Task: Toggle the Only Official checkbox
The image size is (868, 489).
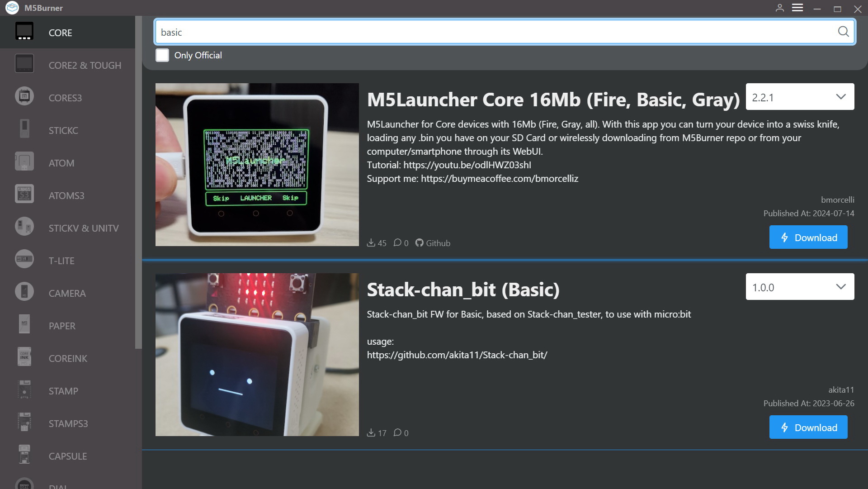Action: pyautogui.click(x=162, y=55)
